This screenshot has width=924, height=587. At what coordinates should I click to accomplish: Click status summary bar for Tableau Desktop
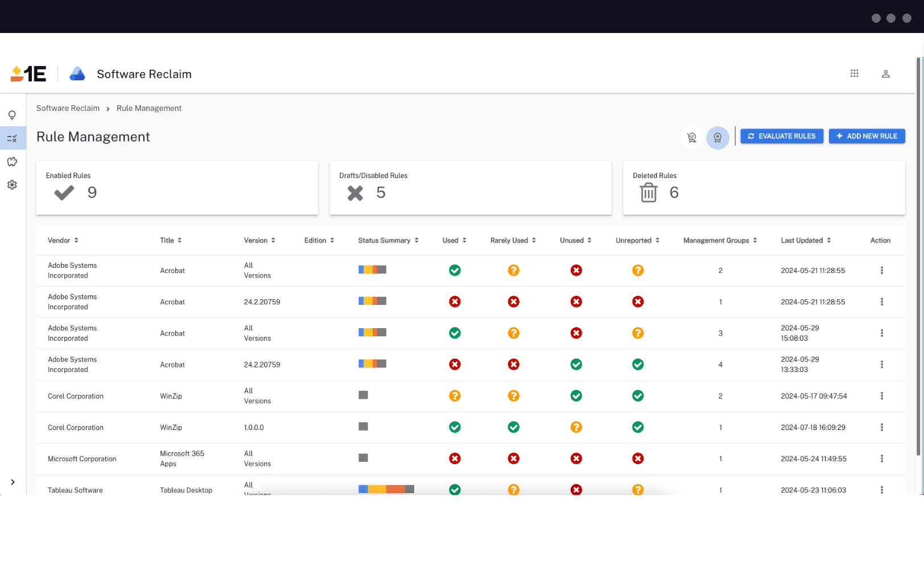pos(386,489)
